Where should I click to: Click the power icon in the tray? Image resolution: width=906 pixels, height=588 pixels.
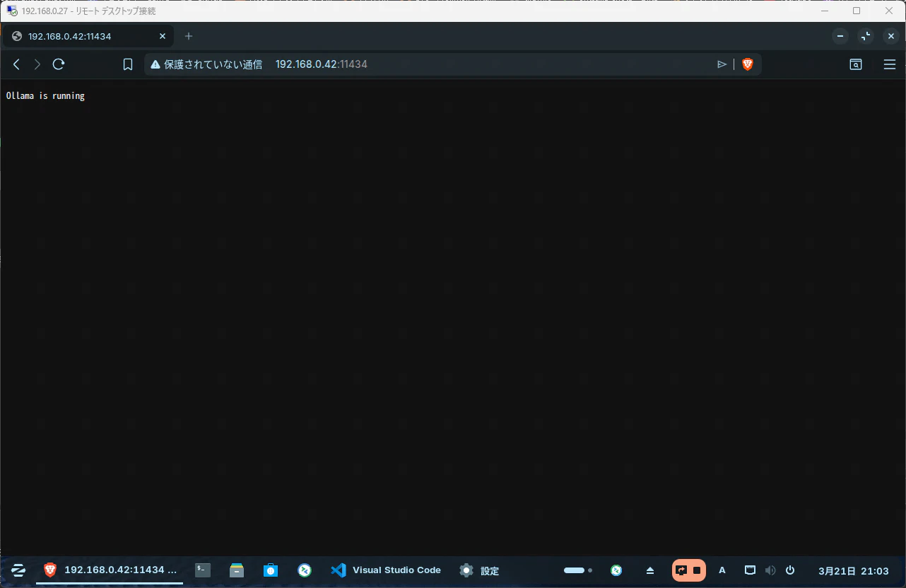tap(790, 570)
